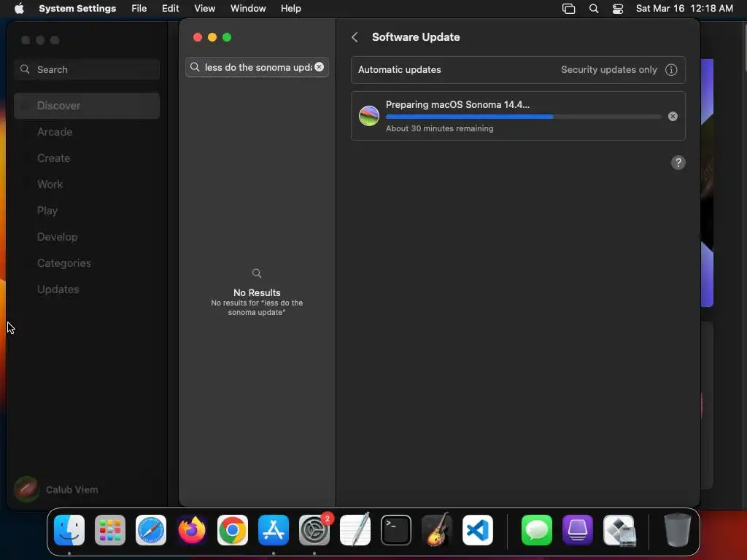Open the Help menu
The width and height of the screenshot is (747, 560).
[x=290, y=9]
